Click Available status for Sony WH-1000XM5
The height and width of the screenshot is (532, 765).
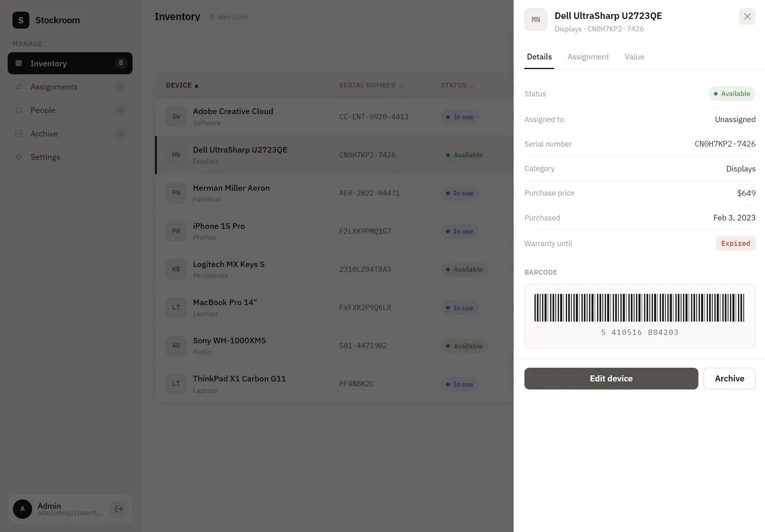click(464, 346)
